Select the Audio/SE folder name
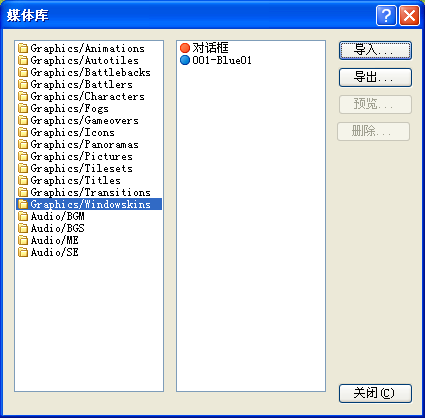The height and width of the screenshot is (418, 425). pos(55,252)
